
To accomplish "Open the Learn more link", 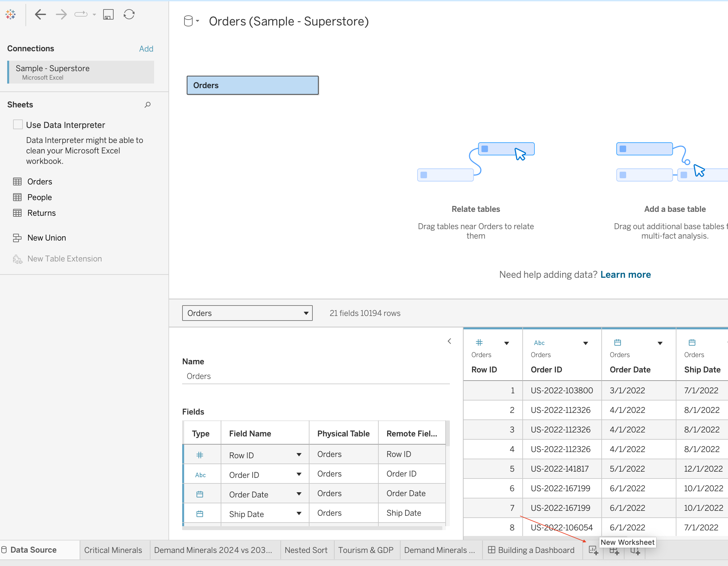I will pyautogui.click(x=625, y=274).
